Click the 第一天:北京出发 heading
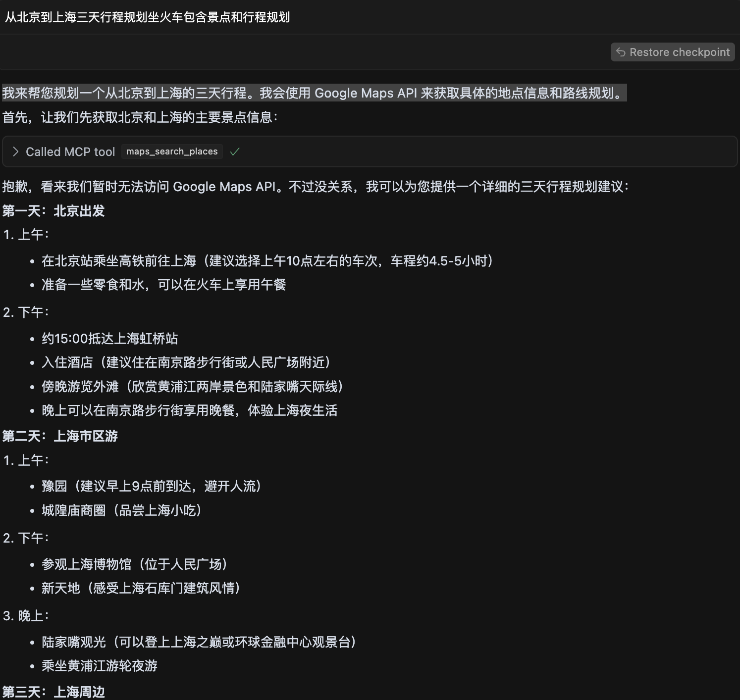This screenshot has width=740, height=700. click(x=53, y=211)
